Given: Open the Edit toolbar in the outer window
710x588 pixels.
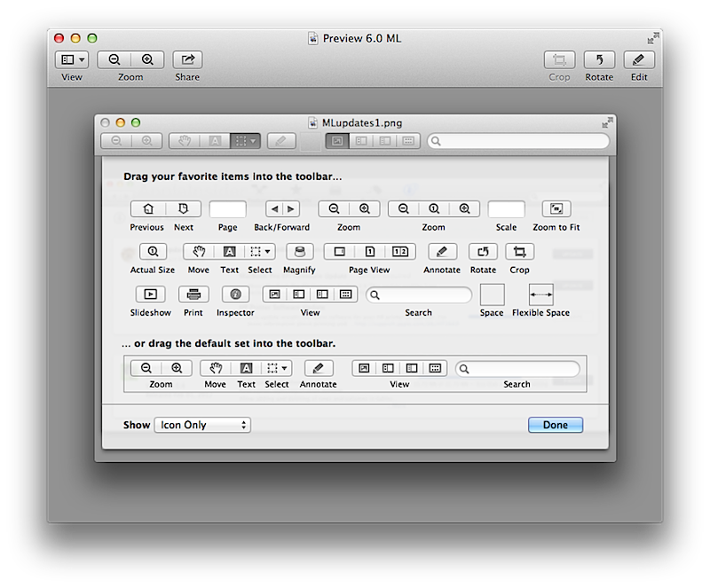Looking at the screenshot, I should tap(639, 60).
